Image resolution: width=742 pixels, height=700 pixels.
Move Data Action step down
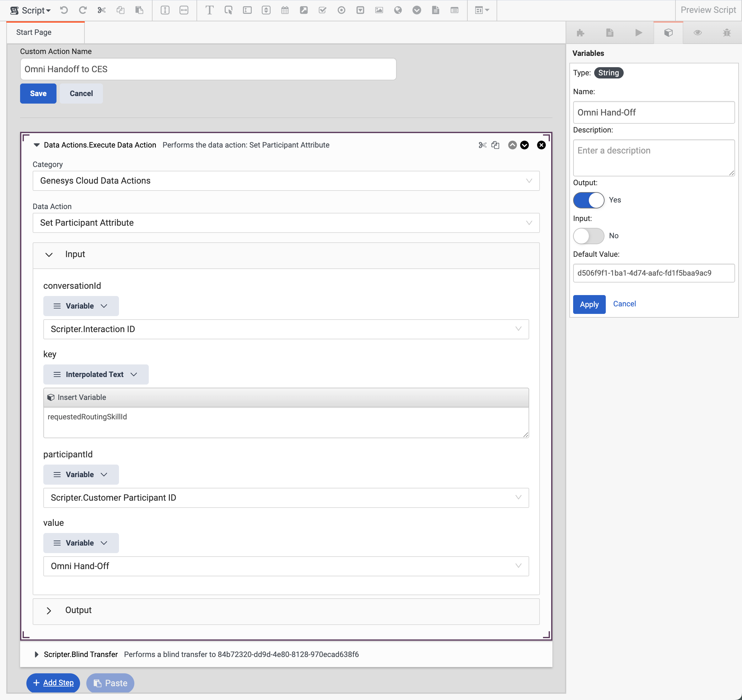tap(524, 145)
